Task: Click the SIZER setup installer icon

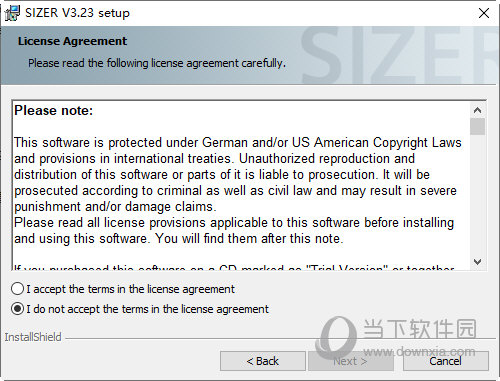Action: tap(12, 13)
